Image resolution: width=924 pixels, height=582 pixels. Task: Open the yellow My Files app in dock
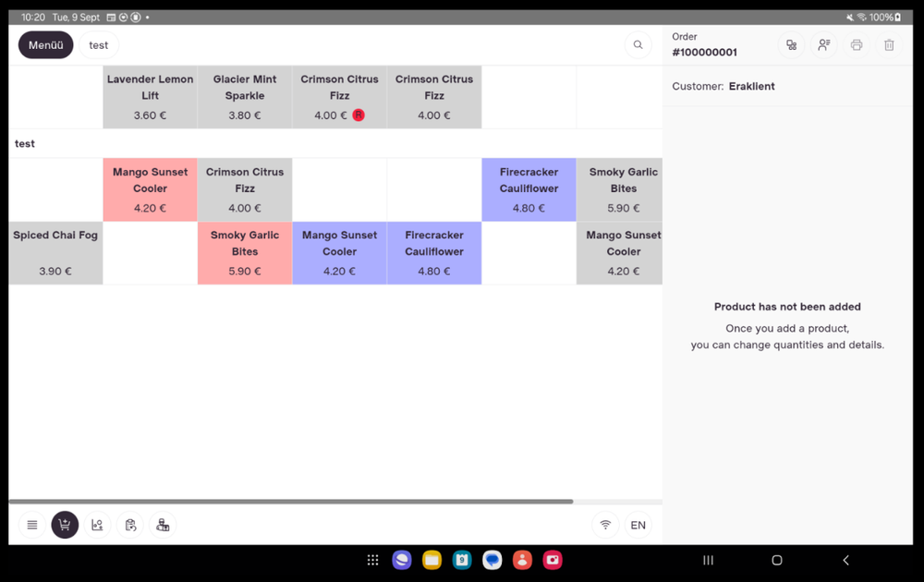(432, 560)
